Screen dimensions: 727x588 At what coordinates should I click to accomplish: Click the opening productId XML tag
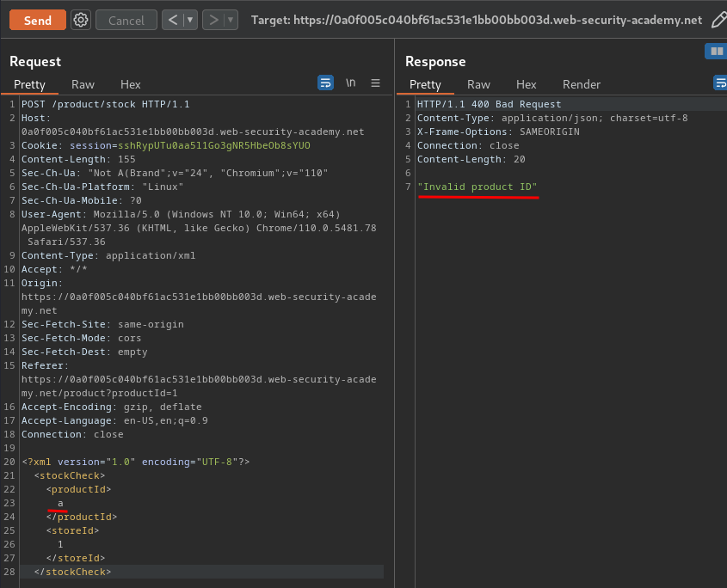[x=78, y=489]
